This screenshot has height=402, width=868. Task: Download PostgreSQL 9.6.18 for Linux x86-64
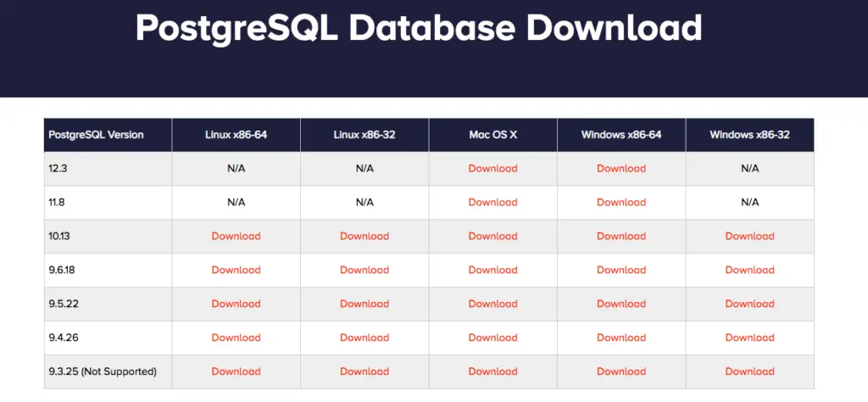tap(236, 270)
